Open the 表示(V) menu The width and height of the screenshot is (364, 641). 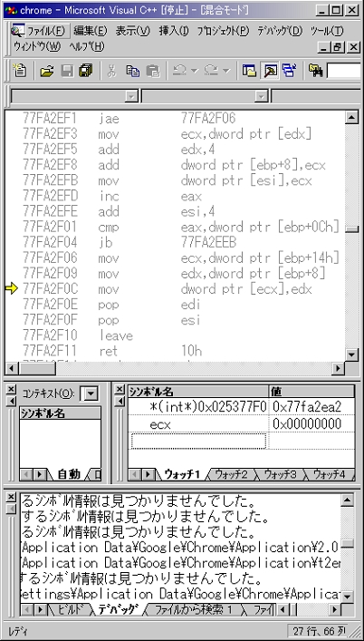pyautogui.click(x=133, y=31)
